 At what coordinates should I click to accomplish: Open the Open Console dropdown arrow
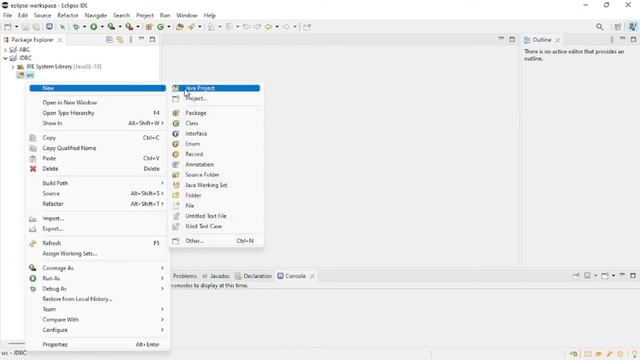[613, 276]
